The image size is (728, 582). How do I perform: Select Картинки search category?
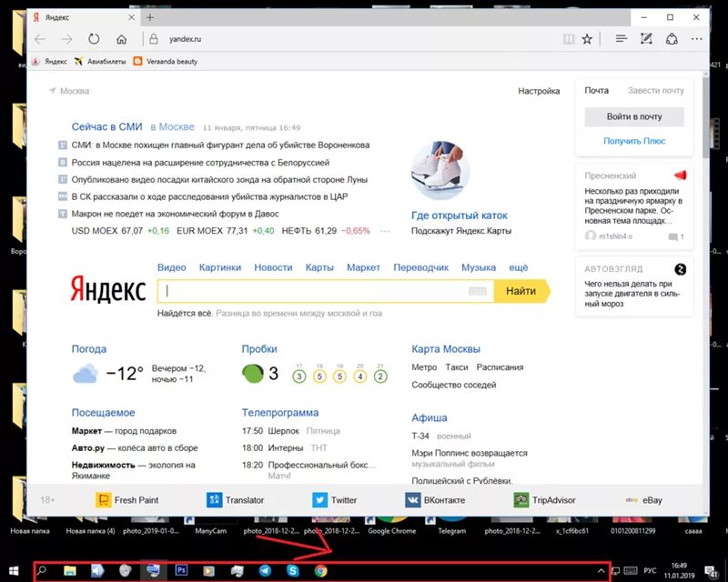tap(220, 267)
